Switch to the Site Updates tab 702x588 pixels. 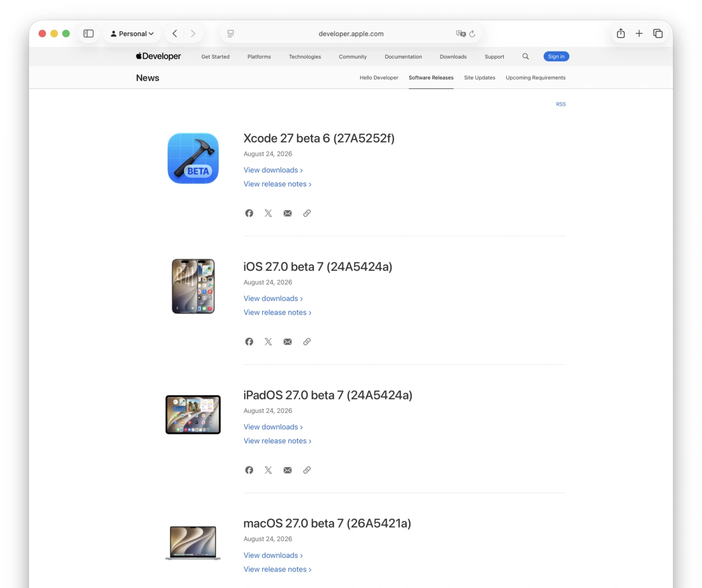point(479,78)
